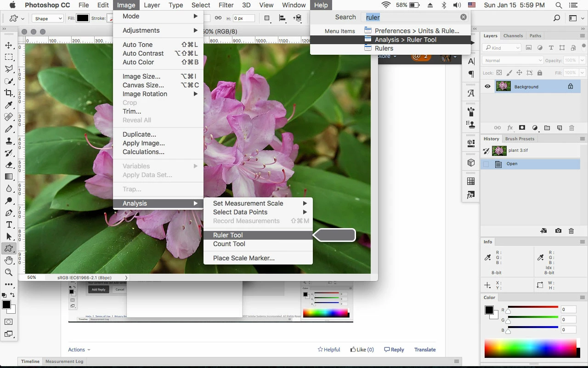The image size is (588, 368).
Task: Click the Eyedropper tool
Action: click(9, 105)
